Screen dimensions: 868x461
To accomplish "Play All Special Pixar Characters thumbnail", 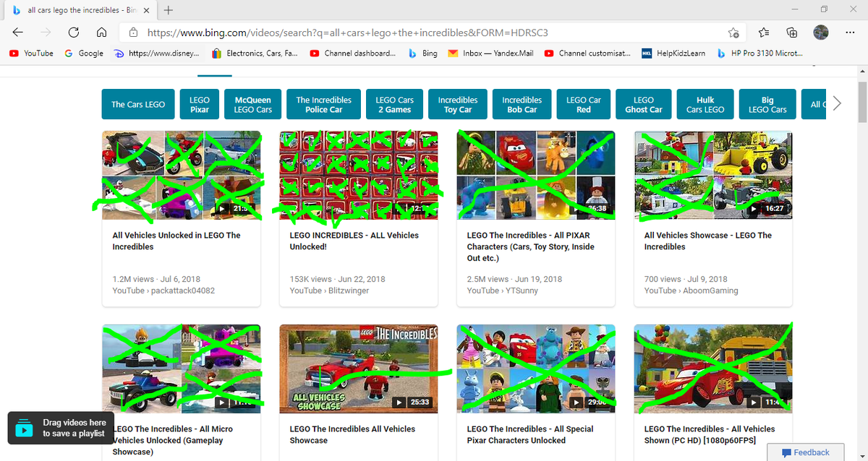I will click(x=536, y=369).
